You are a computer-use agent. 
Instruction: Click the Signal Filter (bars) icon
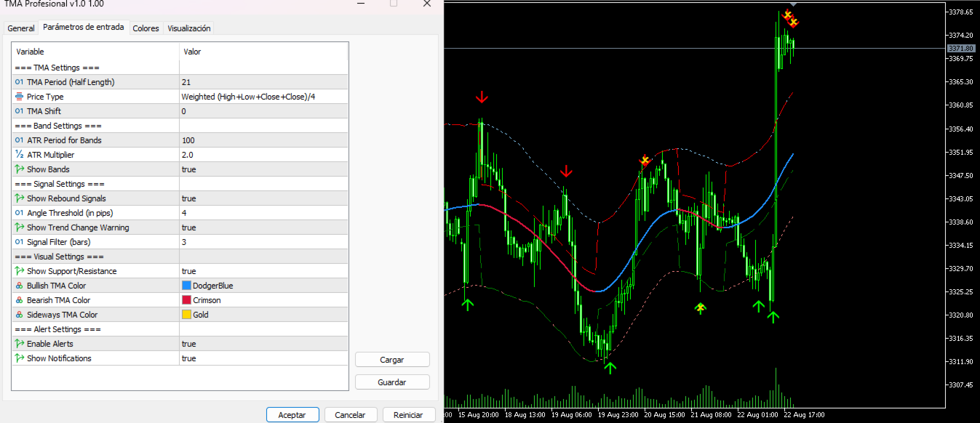click(19, 242)
